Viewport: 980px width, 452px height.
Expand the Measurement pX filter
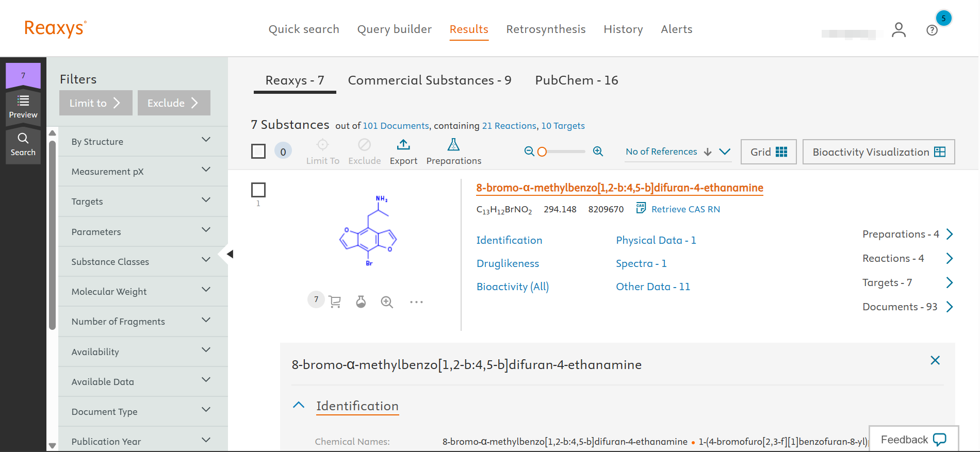[x=143, y=171]
